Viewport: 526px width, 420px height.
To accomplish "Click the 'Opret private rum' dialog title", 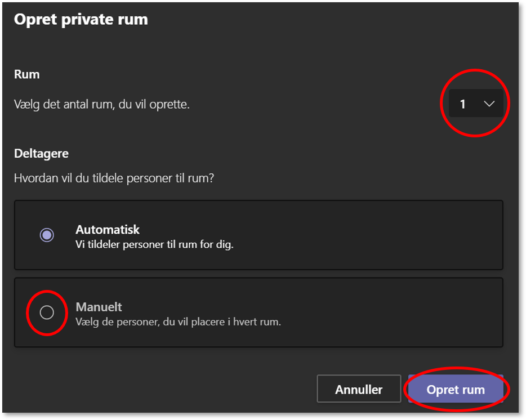I will click(81, 19).
